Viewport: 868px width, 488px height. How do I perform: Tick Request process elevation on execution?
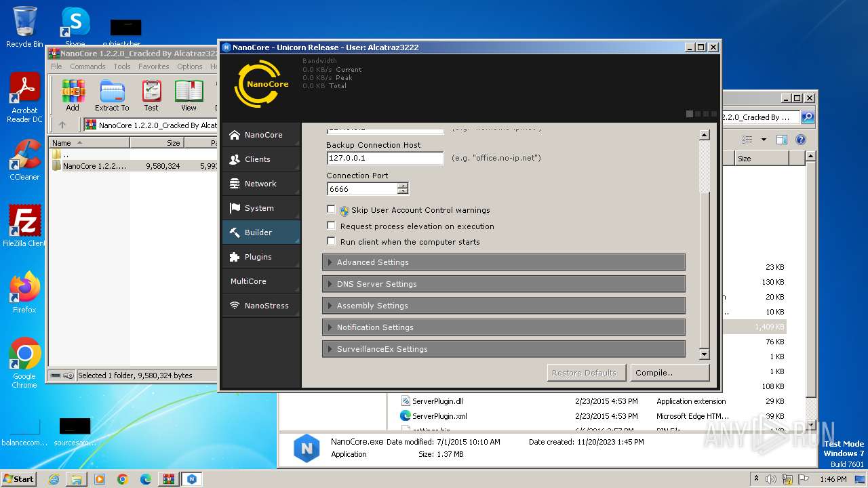[331, 225]
